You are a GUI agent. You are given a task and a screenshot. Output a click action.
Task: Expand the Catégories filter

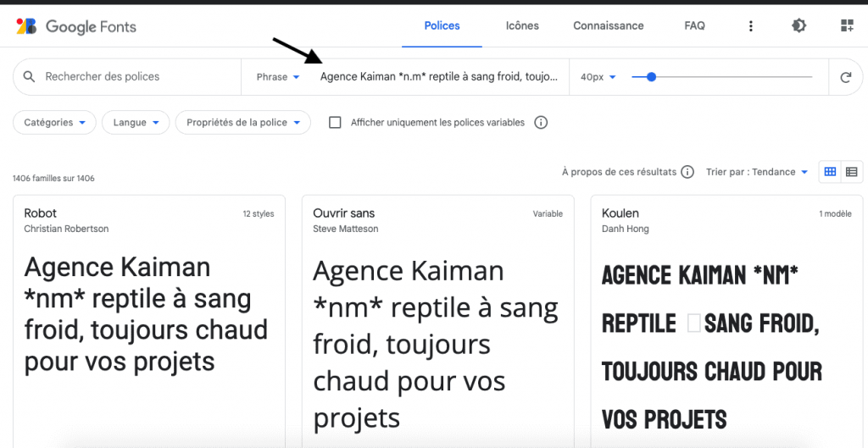(x=55, y=123)
